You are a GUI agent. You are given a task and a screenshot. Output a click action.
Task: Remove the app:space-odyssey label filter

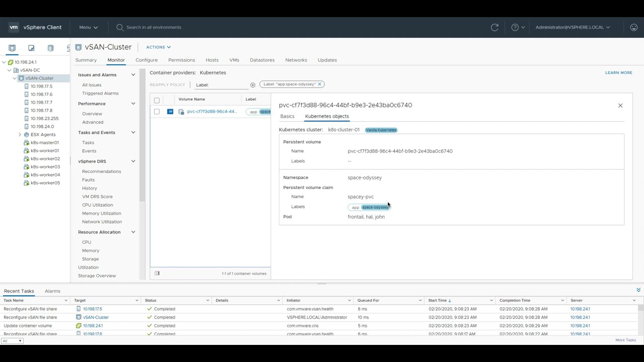pos(319,84)
